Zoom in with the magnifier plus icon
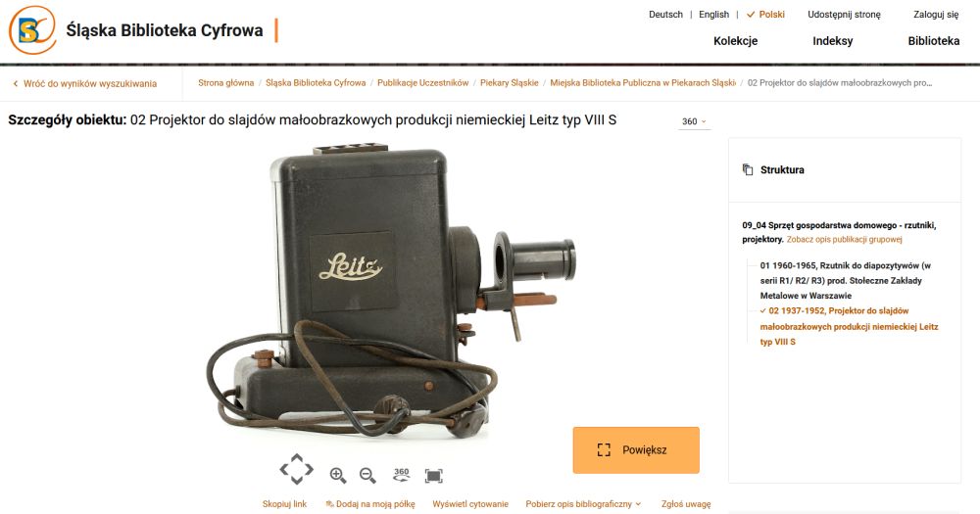The image size is (980, 514). pos(338,475)
